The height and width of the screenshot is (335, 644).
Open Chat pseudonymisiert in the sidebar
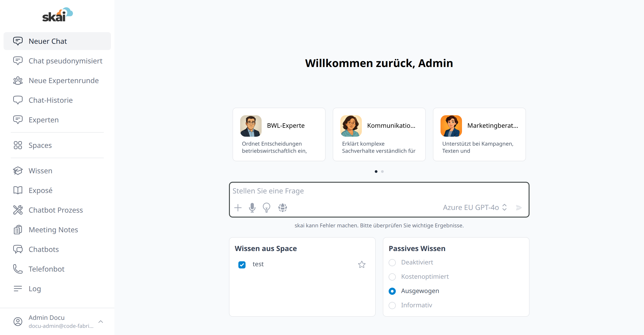(x=57, y=61)
